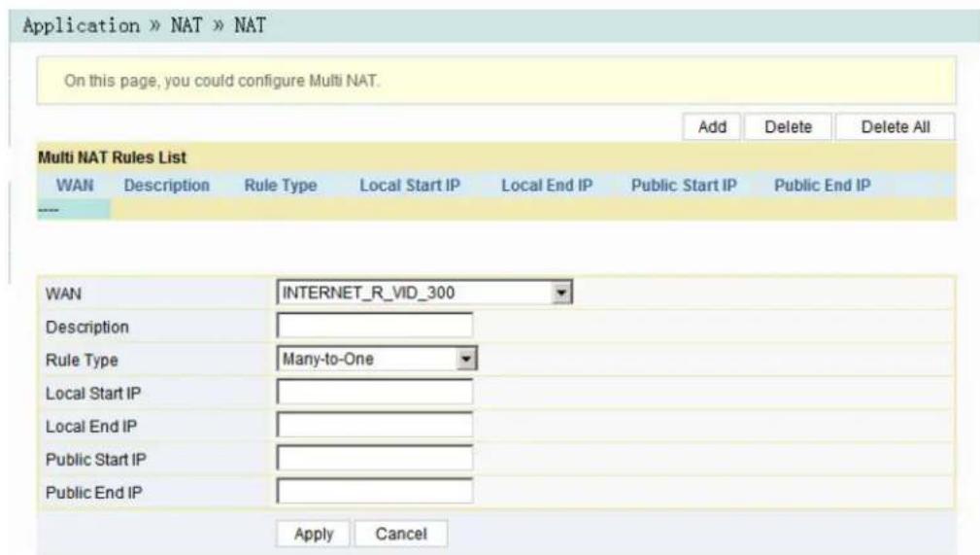Image resolution: width=980 pixels, height=555 pixels.
Task: Select the empty dashed row in rules list
Action: pos(496,210)
